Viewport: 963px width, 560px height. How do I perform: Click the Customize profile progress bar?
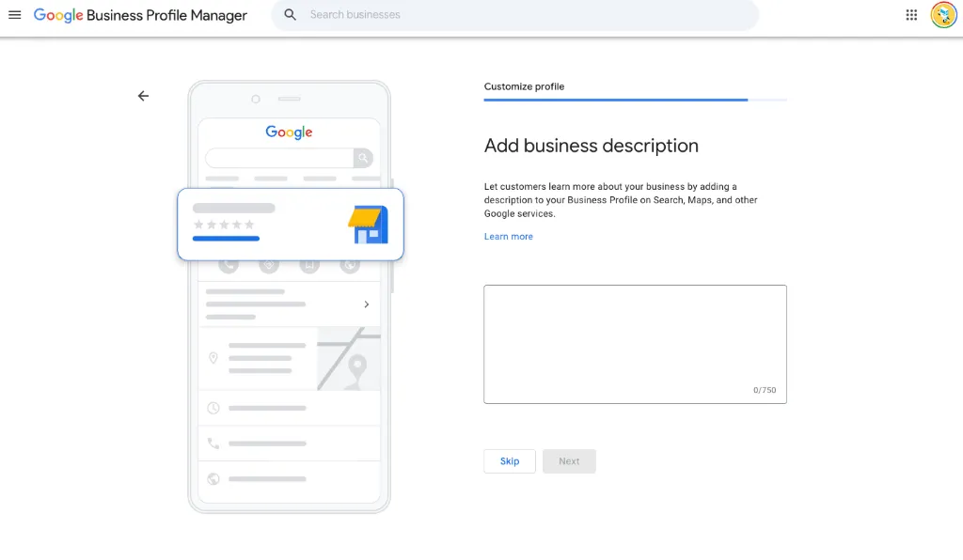tap(635, 100)
